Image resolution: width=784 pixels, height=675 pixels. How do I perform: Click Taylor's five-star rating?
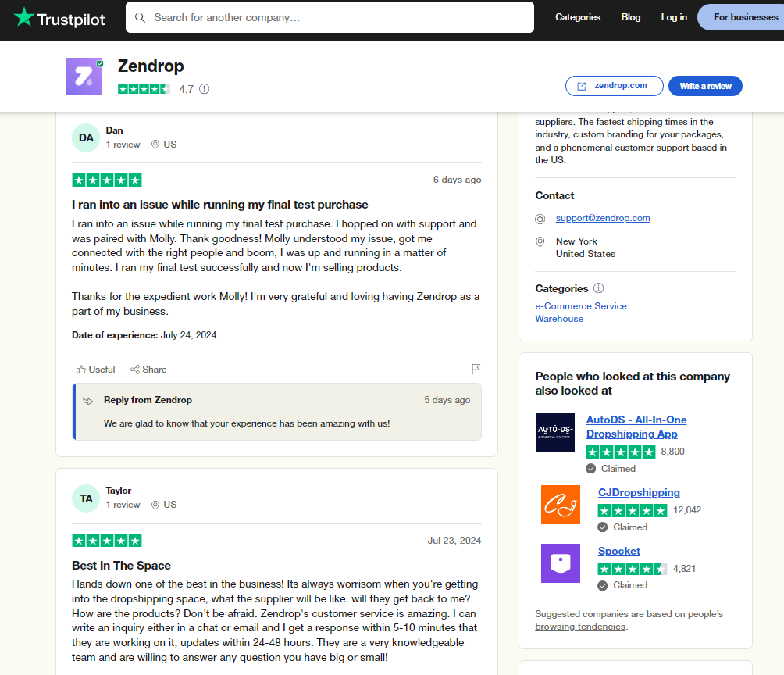pos(107,541)
